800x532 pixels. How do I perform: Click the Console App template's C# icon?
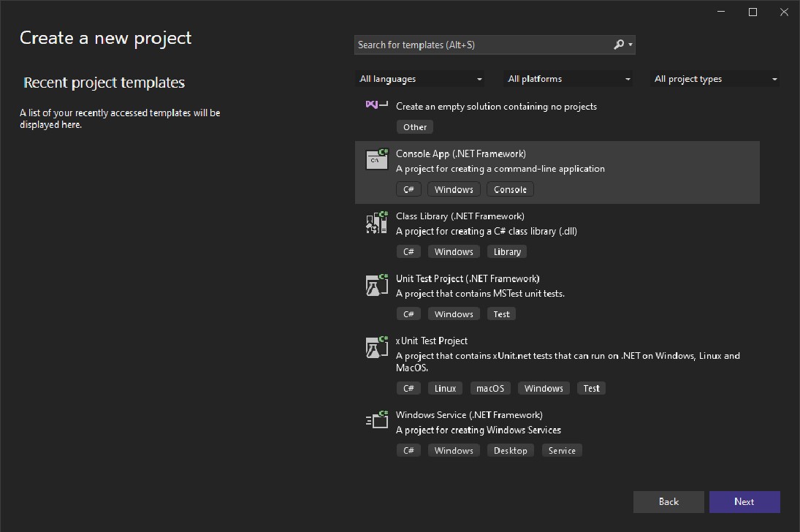click(376, 159)
